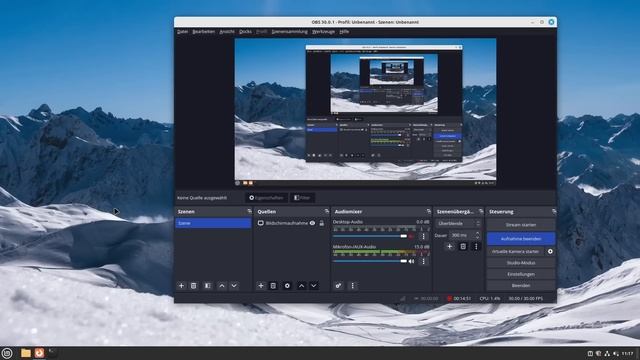640x360 pixels.
Task: Pop out the Quellen dock icon
Action: click(x=327, y=211)
